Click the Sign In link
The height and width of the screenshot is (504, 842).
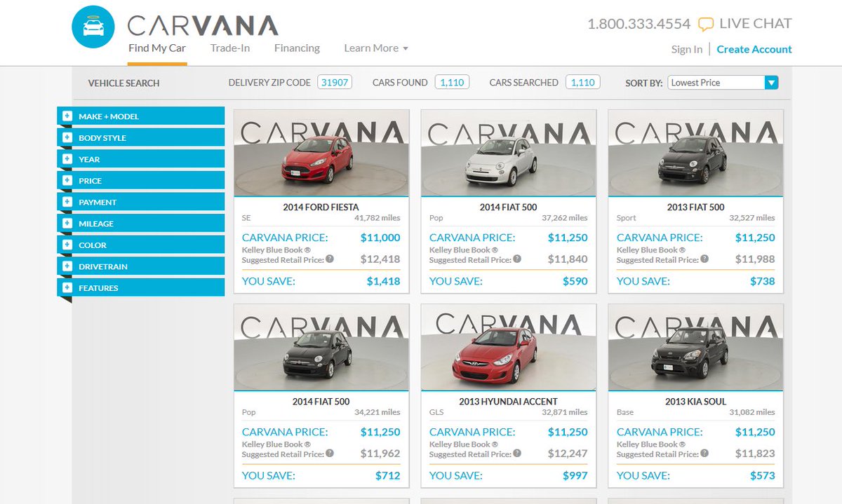(686, 49)
